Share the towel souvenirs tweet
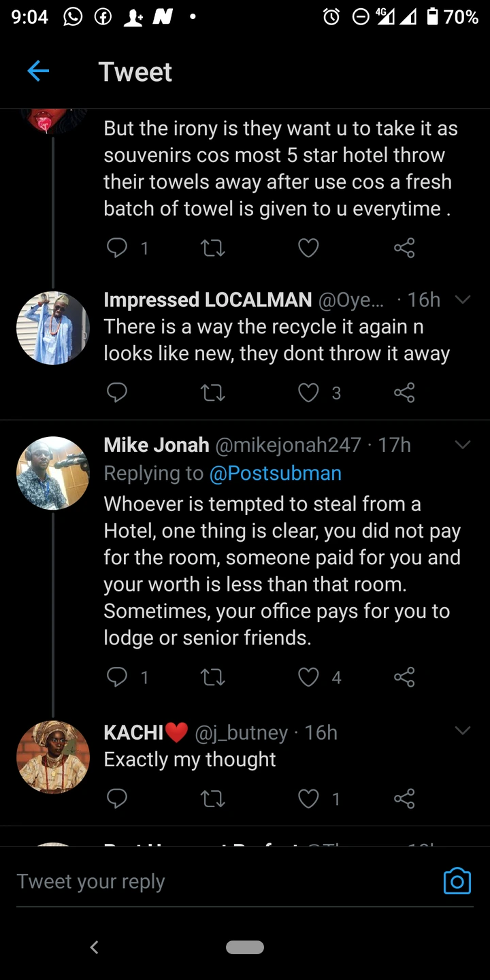This screenshot has height=980, width=490. 404,248
